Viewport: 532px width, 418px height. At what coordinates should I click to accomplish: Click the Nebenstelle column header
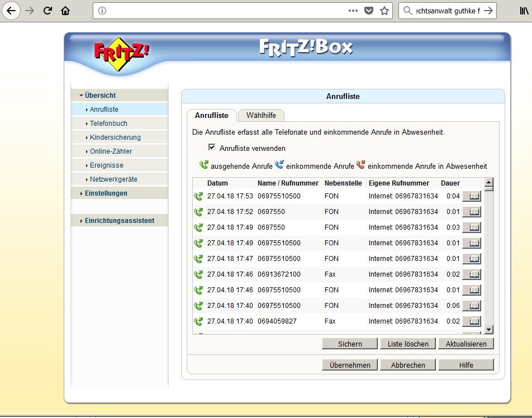tap(343, 183)
